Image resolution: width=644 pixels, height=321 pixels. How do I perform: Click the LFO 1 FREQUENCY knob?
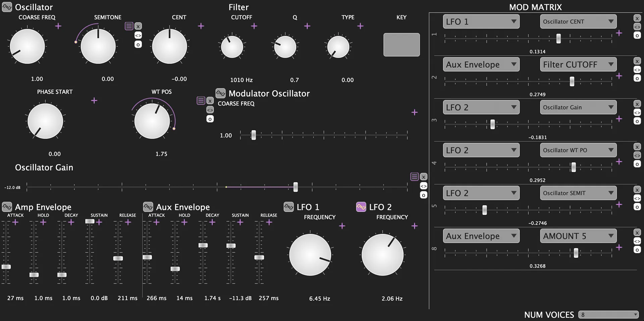click(310, 255)
